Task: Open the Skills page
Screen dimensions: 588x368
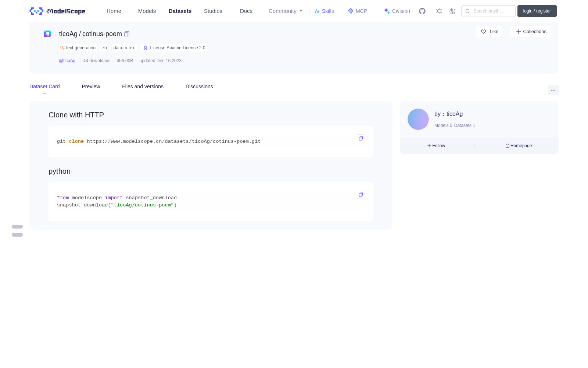Action: 325,11
